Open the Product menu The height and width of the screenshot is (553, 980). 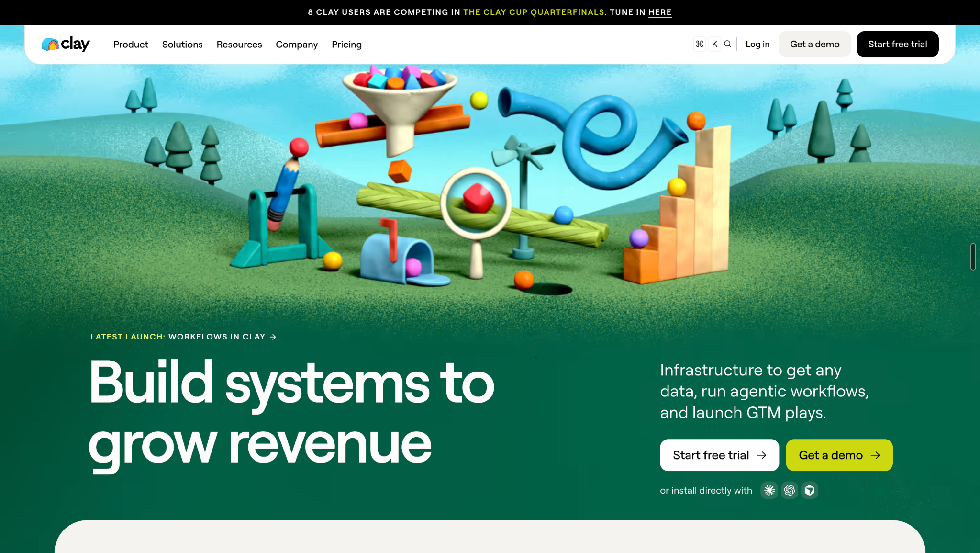131,45
